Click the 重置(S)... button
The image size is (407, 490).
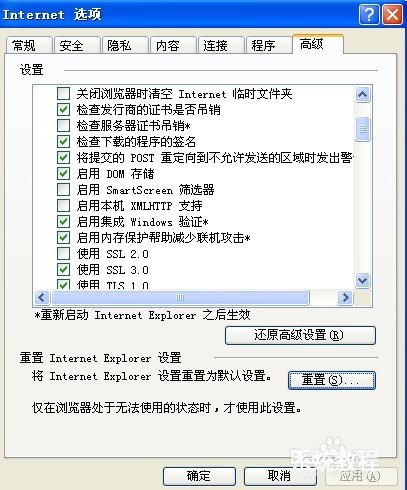point(332,380)
